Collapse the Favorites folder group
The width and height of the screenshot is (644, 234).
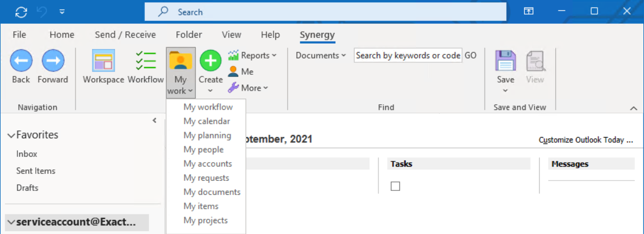(11, 135)
